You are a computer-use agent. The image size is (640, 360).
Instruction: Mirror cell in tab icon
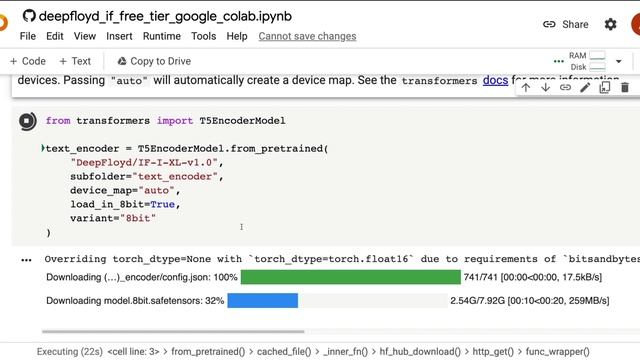[x=604, y=87]
